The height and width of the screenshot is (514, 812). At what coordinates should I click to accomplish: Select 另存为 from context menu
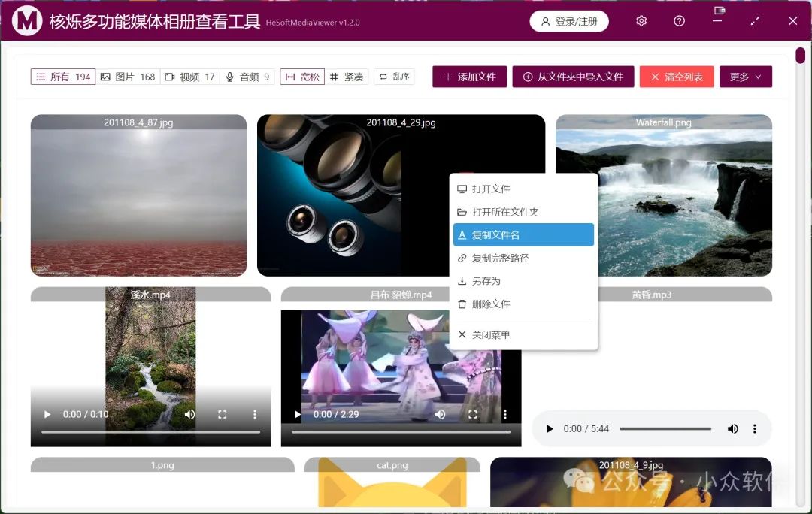(x=523, y=280)
